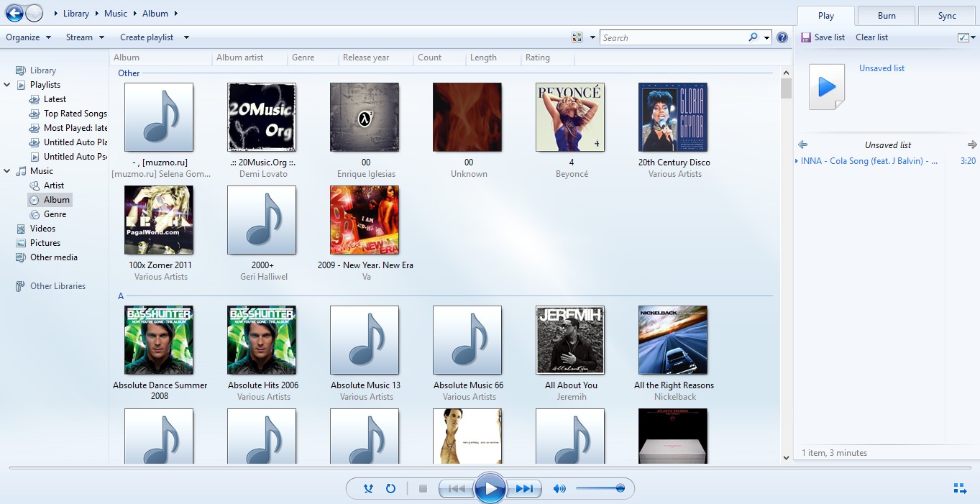Skip to the previous track
The height and width of the screenshot is (504, 980).
point(456,489)
